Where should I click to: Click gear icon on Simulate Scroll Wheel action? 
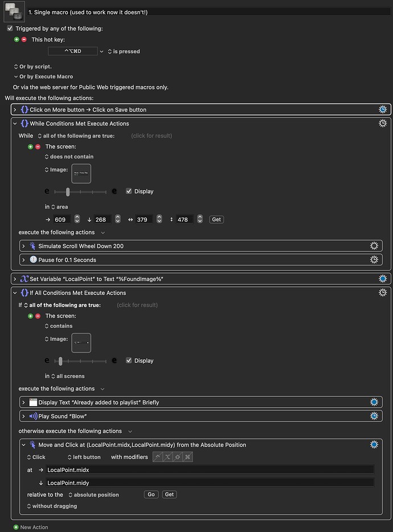(x=374, y=246)
